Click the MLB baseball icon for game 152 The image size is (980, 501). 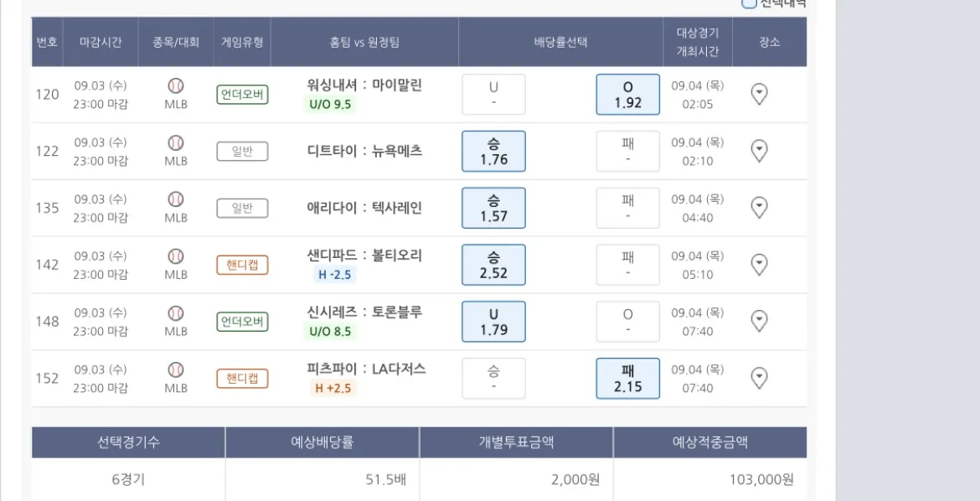[176, 369]
